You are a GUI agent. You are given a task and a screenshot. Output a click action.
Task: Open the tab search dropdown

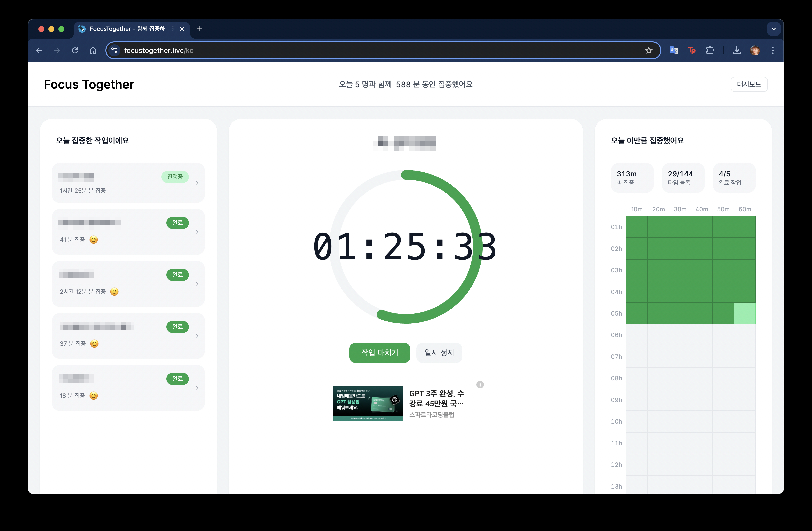pyautogui.click(x=773, y=29)
